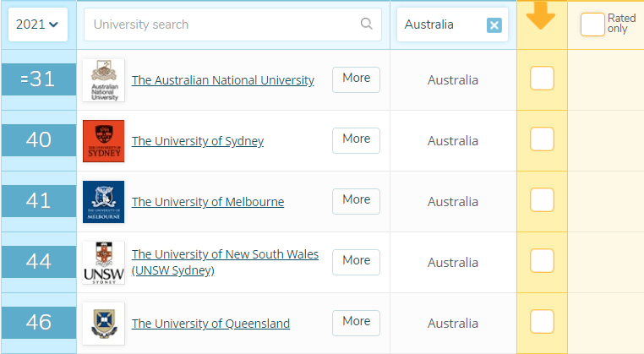Enable the Rated only checkbox
This screenshot has width=644, height=354.
coord(592,25)
